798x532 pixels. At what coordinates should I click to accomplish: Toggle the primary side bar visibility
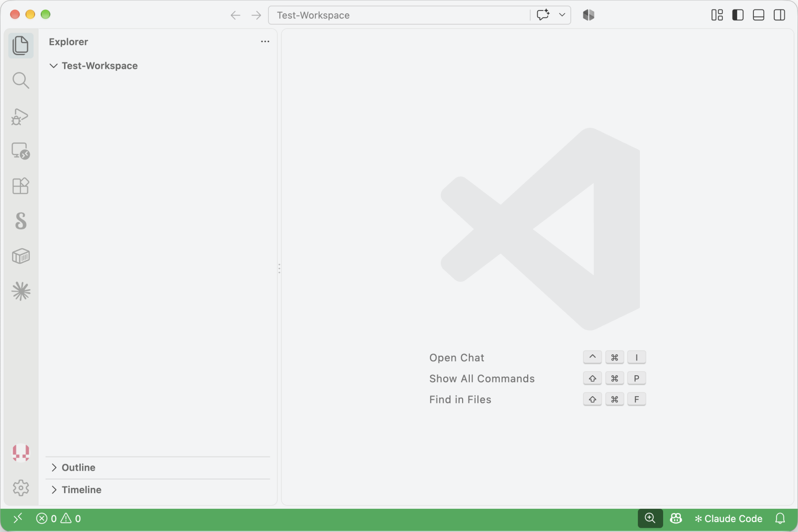(738, 15)
